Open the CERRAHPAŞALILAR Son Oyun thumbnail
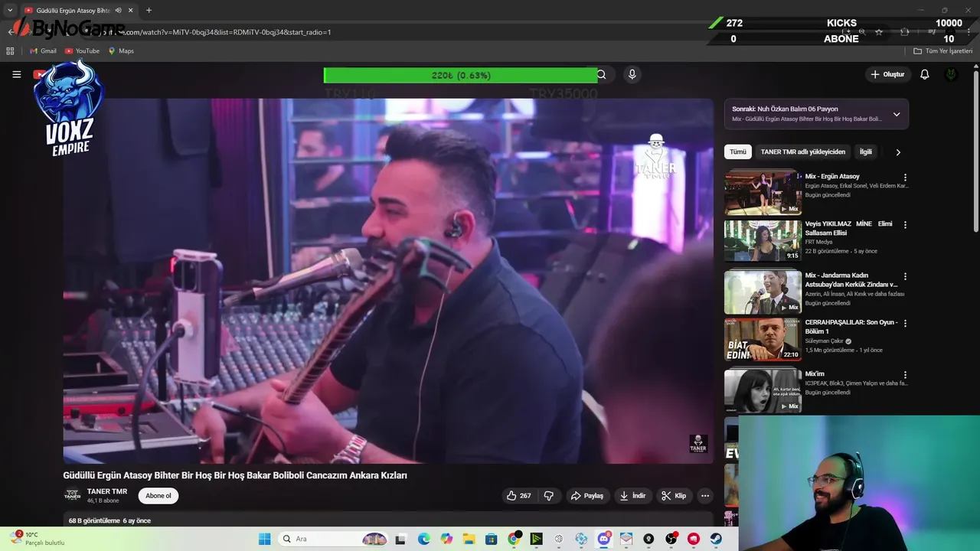The image size is (980, 551). point(763,339)
